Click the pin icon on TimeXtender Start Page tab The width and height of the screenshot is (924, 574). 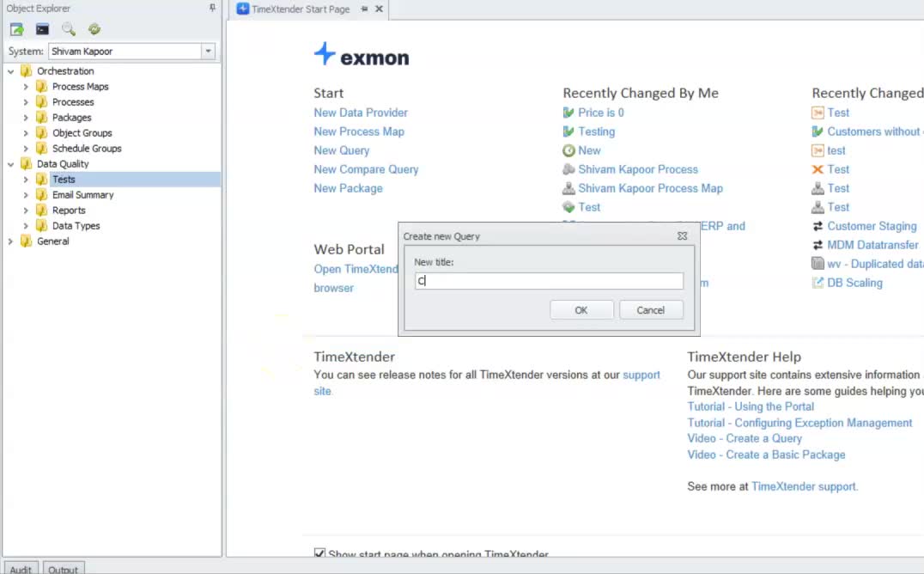coord(364,9)
